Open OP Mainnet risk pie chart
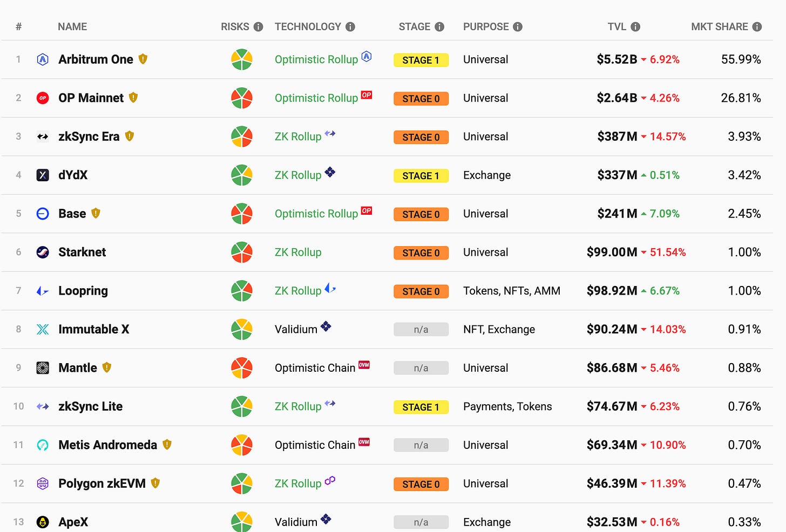786x532 pixels. coord(242,98)
